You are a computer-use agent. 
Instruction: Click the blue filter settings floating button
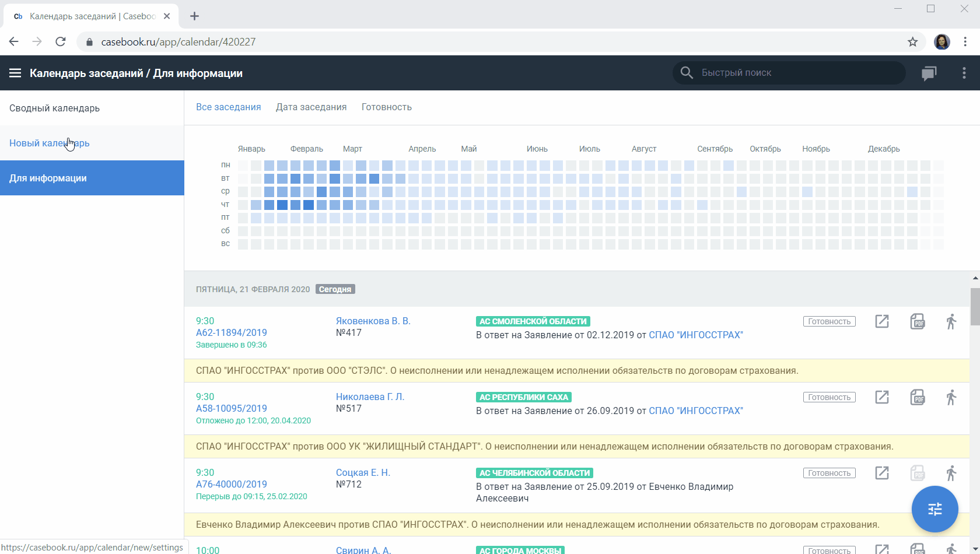point(935,509)
